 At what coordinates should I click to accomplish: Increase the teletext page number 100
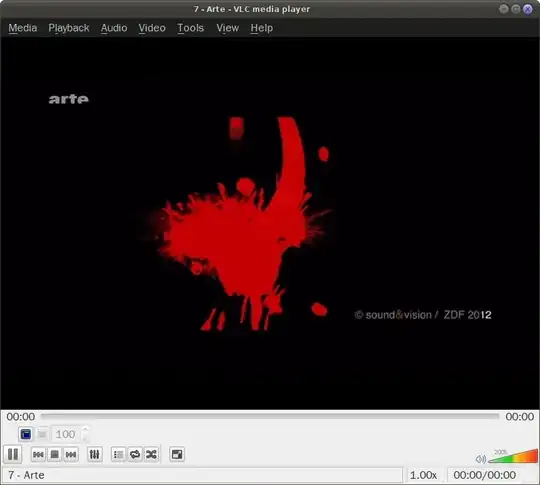coord(86,430)
